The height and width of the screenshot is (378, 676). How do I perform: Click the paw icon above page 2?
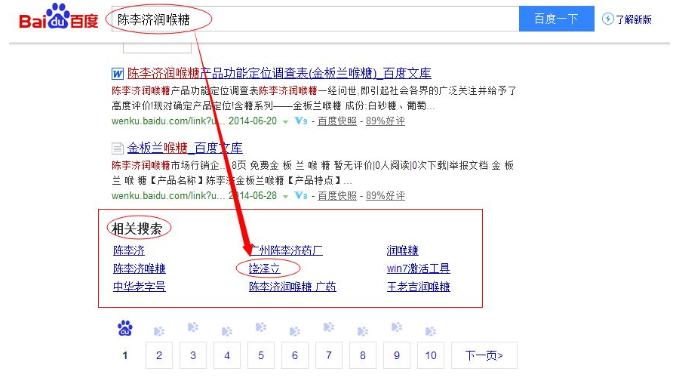159,331
